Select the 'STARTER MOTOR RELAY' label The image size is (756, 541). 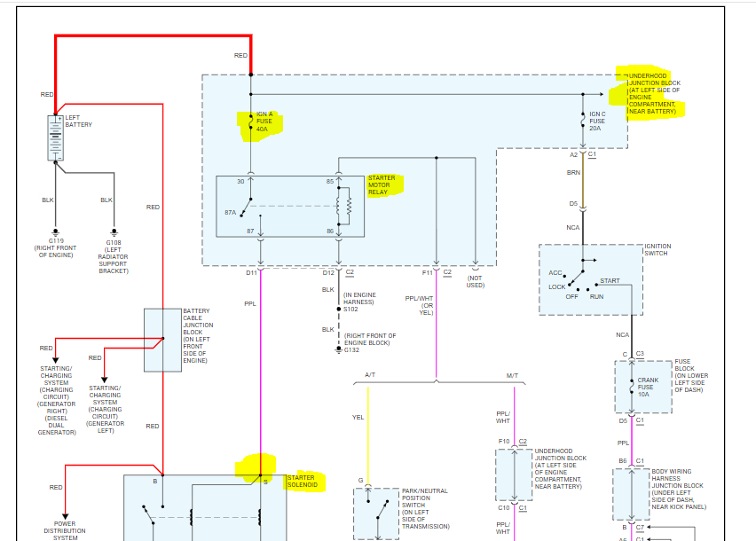[382, 185]
